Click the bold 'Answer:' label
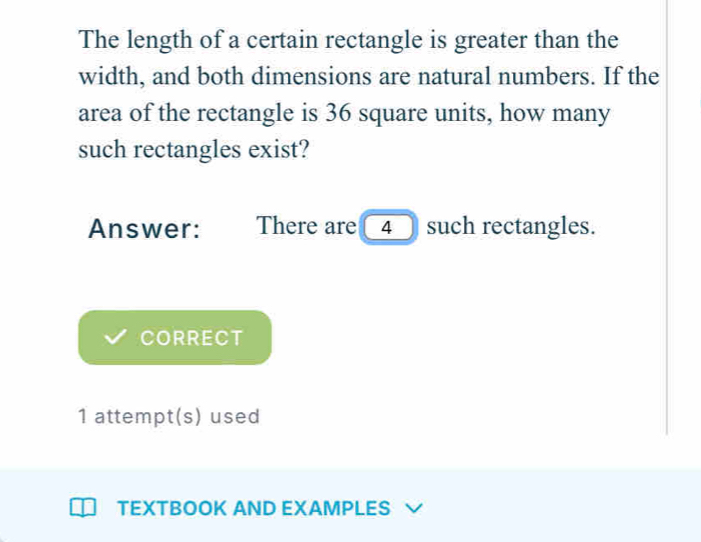Screen dimensions: 701x542 [x=144, y=229]
